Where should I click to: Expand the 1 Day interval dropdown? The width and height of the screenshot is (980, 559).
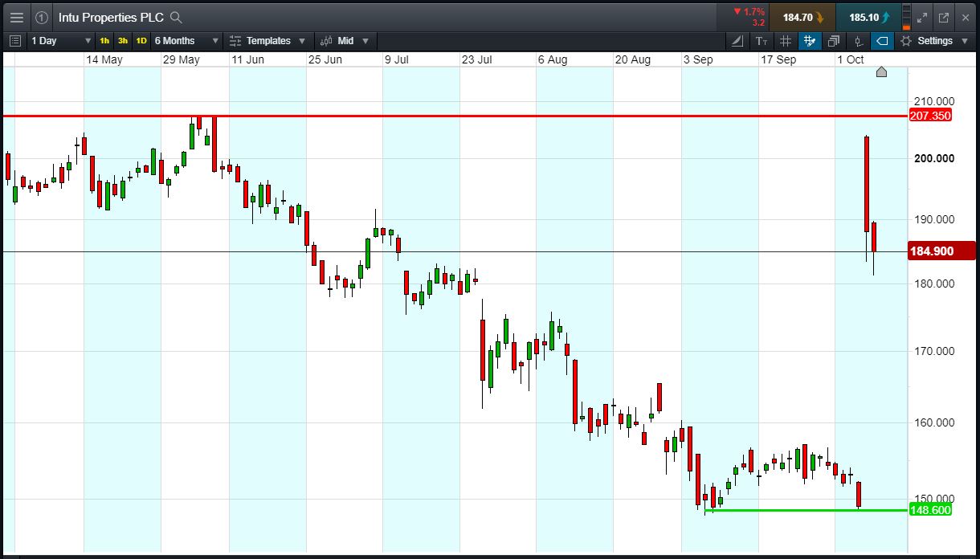[62, 41]
